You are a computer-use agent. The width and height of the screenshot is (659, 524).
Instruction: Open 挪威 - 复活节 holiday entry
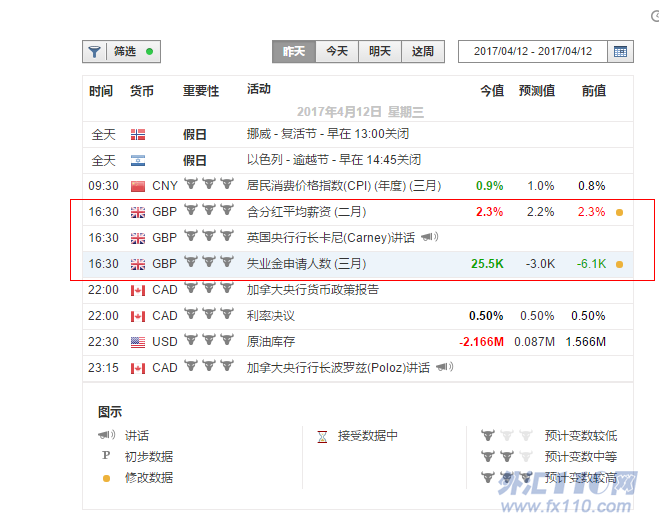click(328, 134)
